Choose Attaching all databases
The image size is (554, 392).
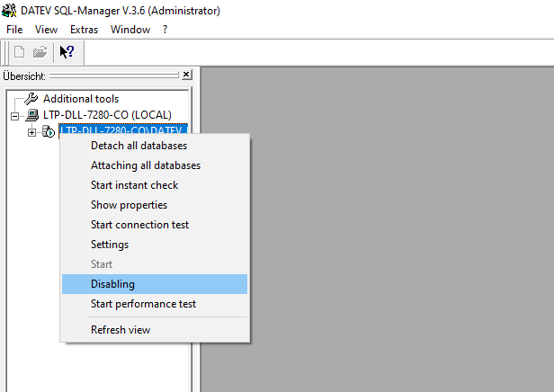(155, 165)
